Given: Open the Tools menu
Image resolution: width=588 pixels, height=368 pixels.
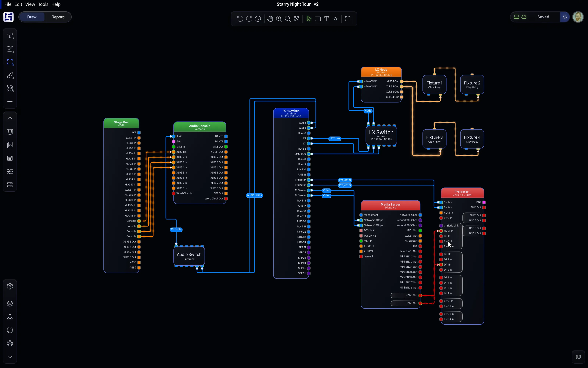Looking at the screenshot, I should [43, 4].
